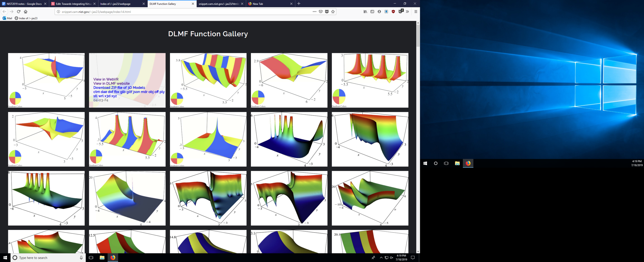Open the Index of /~jas23 bookmark
This screenshot has width=644, height=262.
26,18
